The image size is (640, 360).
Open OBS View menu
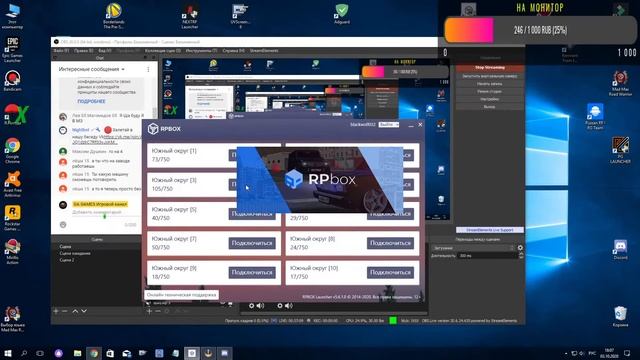tap(104, 51)
